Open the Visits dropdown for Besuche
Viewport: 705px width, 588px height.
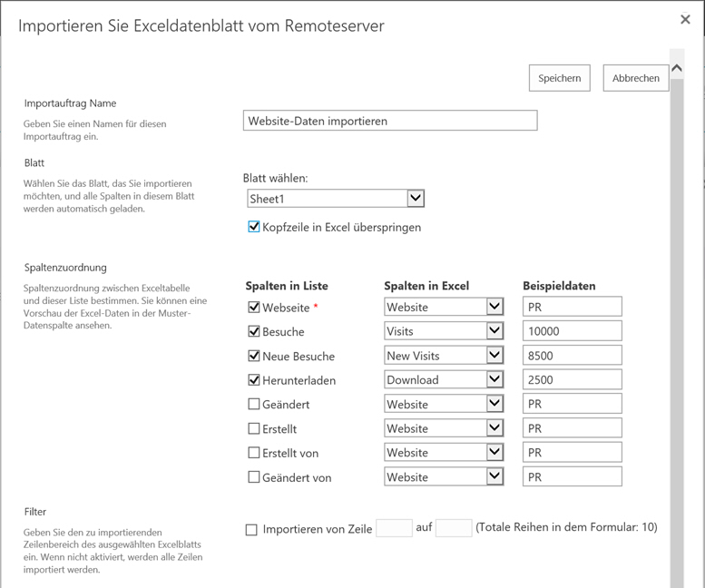pyautogui.click(x=444, y=331)
